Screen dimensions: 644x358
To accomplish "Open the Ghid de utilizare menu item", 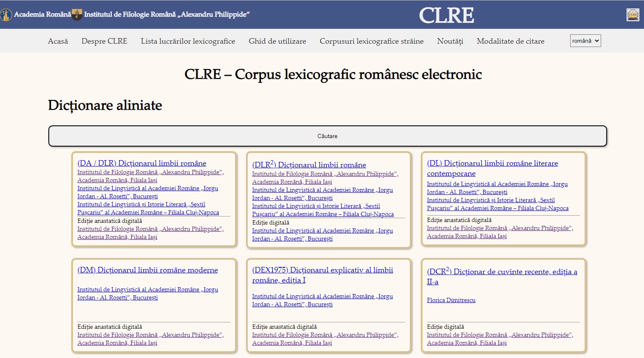I will coord(277,41).
